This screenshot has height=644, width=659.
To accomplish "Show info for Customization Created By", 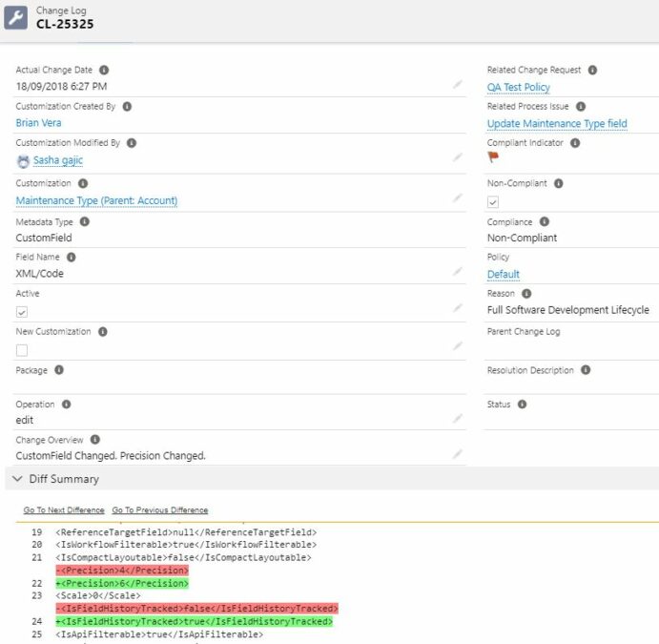I will pos(127,106).
